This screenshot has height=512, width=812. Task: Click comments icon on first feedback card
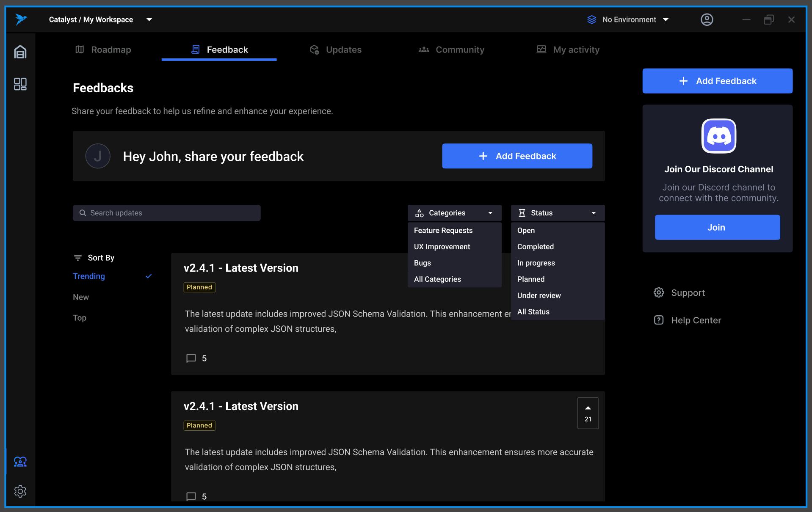coord(191,358)
